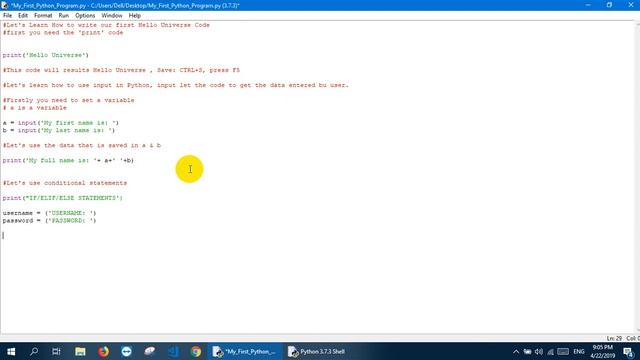640x360 pixels.
Task: Open taskbar search magnifier
Action: coord(34,351)
